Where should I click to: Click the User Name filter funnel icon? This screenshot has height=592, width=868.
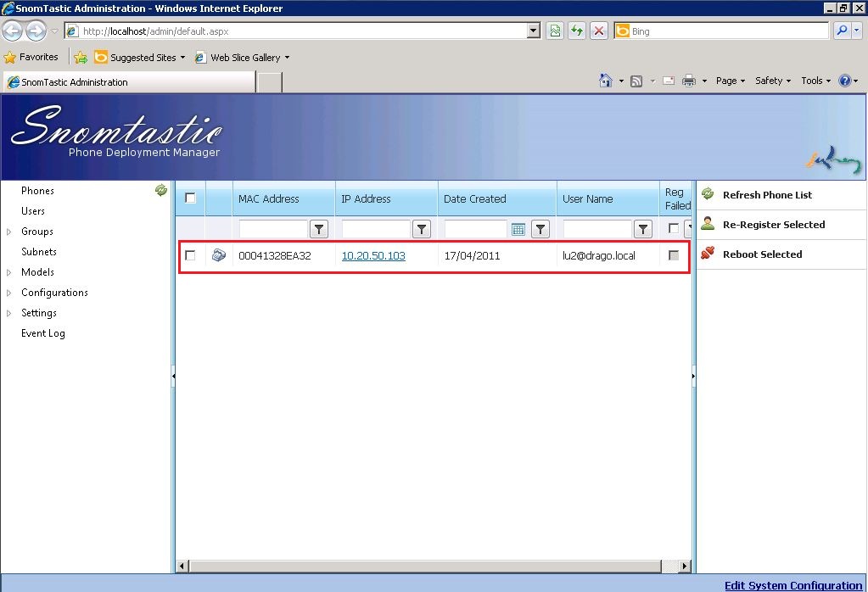642,229
